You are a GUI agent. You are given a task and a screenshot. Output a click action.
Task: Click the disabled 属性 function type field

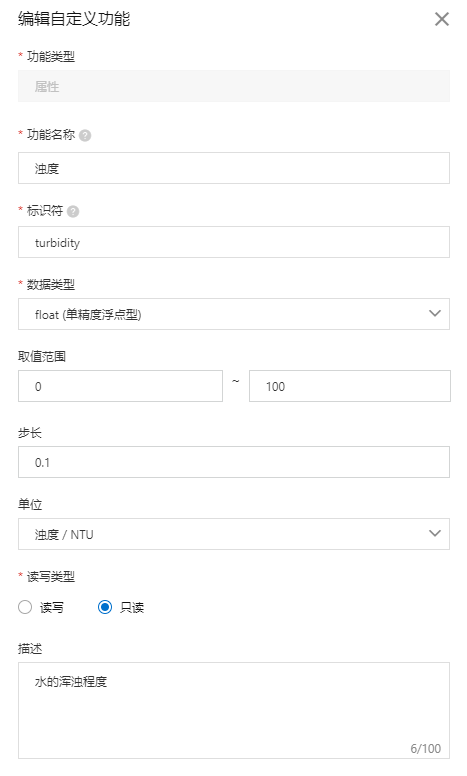234,86
